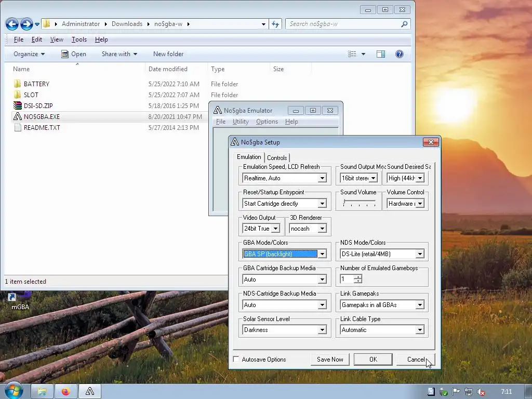Click OK in the setup dialog
This screenshot has height=399, width=532.
click(x=373, y=360)
